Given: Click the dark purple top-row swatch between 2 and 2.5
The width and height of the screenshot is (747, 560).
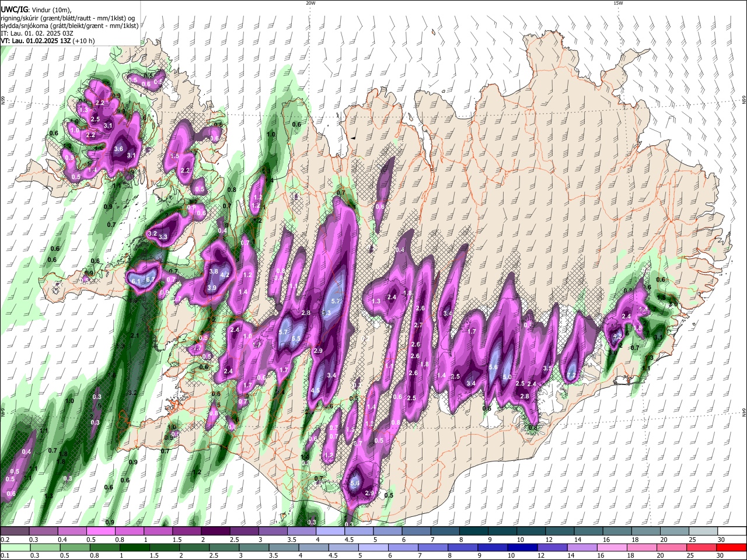Looking at the screenshot, I should click(215, 531).
